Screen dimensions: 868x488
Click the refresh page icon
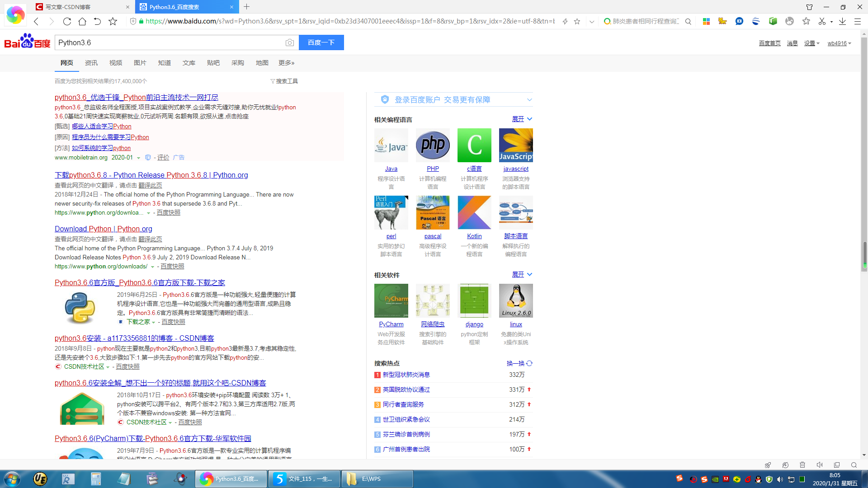click(x=67, y=21)
